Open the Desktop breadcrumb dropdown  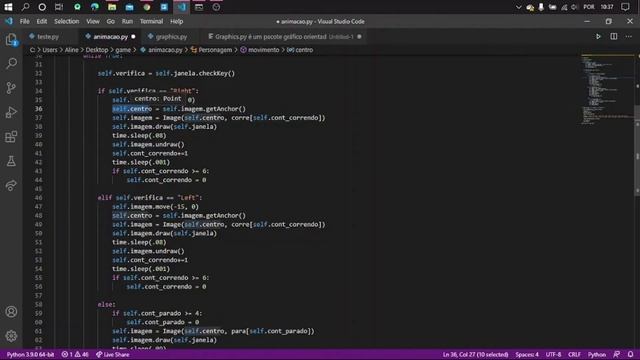(x=97, y=50)
